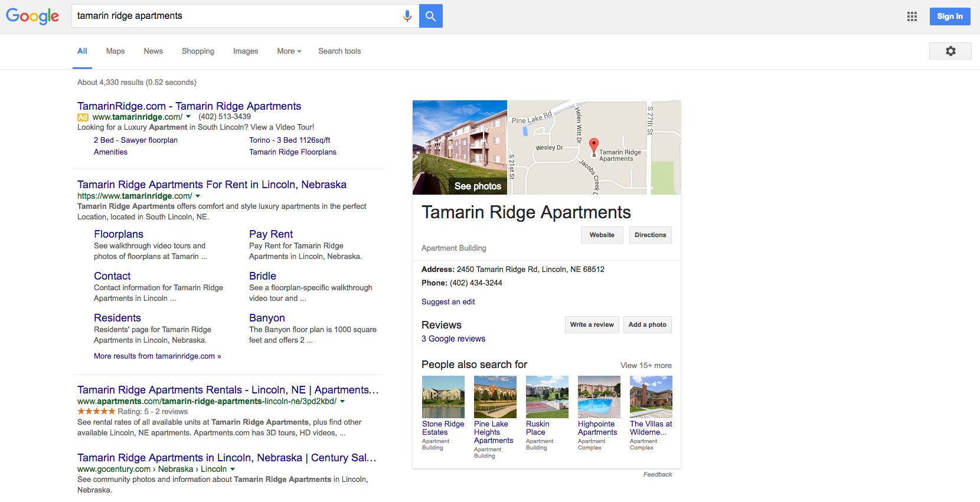Expand arrow next to apartments.com URL
Image resolution: width=980 pixels, height=502 pixels.
tap(342, 401)
